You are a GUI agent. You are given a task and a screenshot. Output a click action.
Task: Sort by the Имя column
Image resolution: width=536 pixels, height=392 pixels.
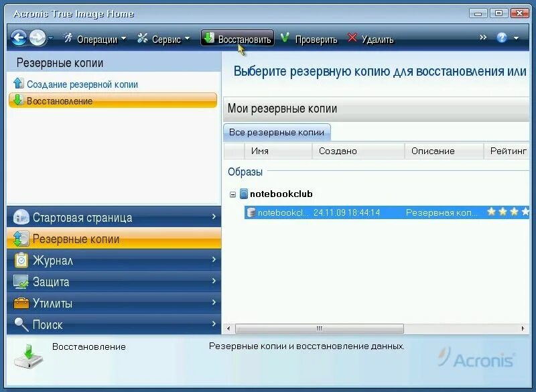[278, 151]
